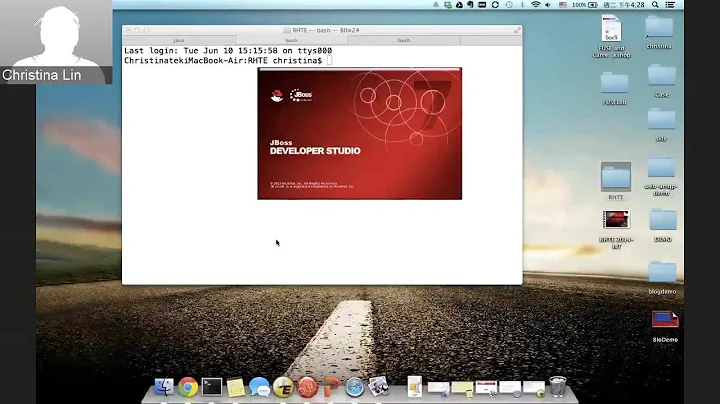Select the blogdemo folder on desktop

(662, 278)
